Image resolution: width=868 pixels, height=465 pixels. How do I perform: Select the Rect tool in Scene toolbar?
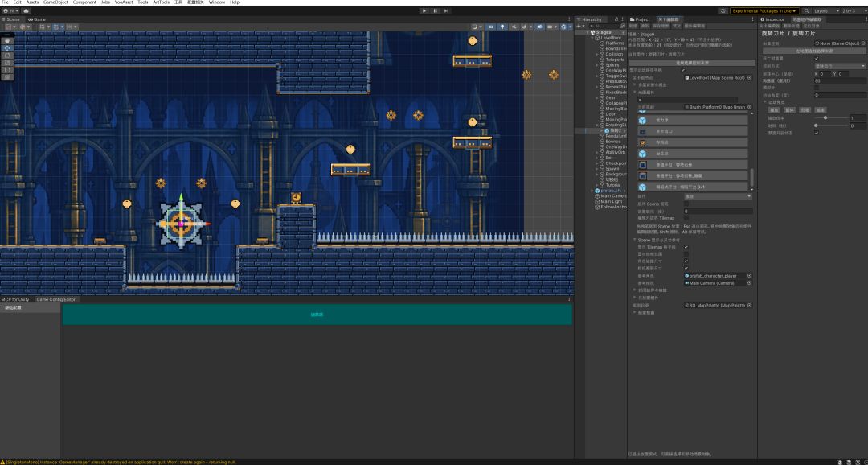(x=7, y=70)
